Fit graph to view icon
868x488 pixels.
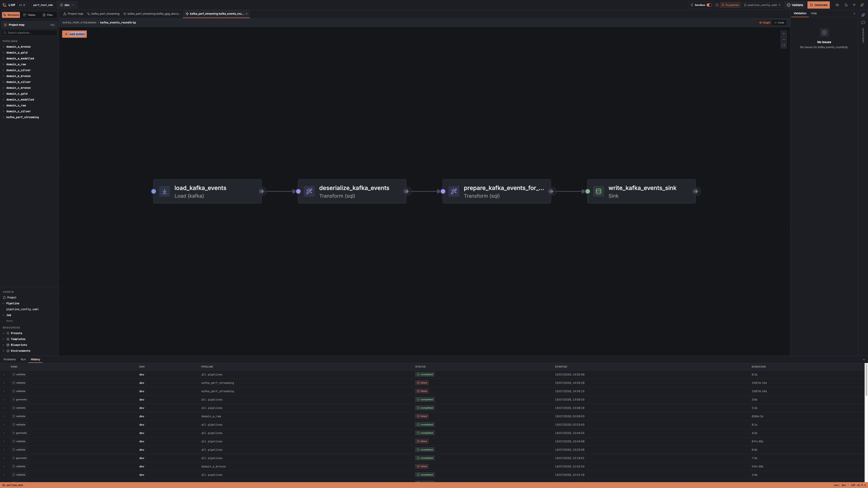click(783, 45)
